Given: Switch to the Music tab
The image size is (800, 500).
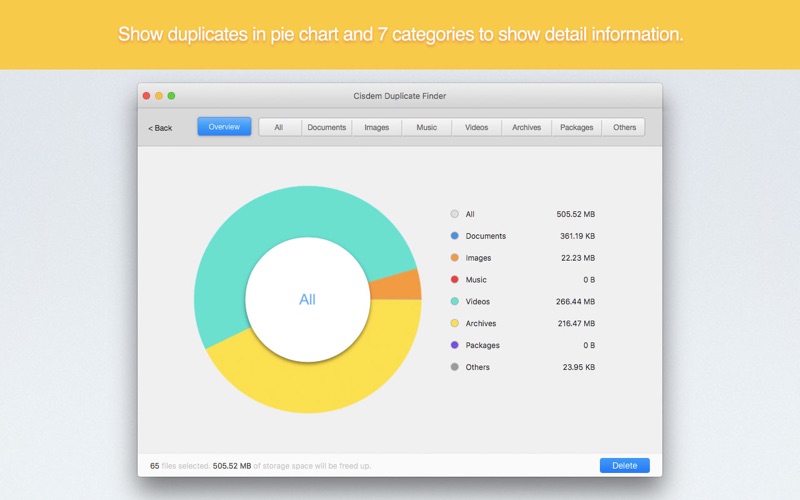Looking at the screenshot, I should click(427, 128).
